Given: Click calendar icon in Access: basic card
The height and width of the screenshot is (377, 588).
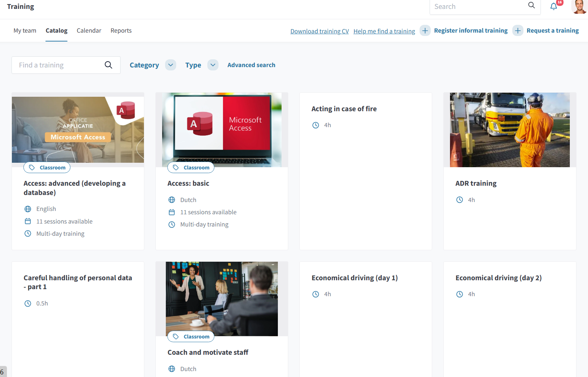Looking at the screenshot, I should (x=172, y=212).
